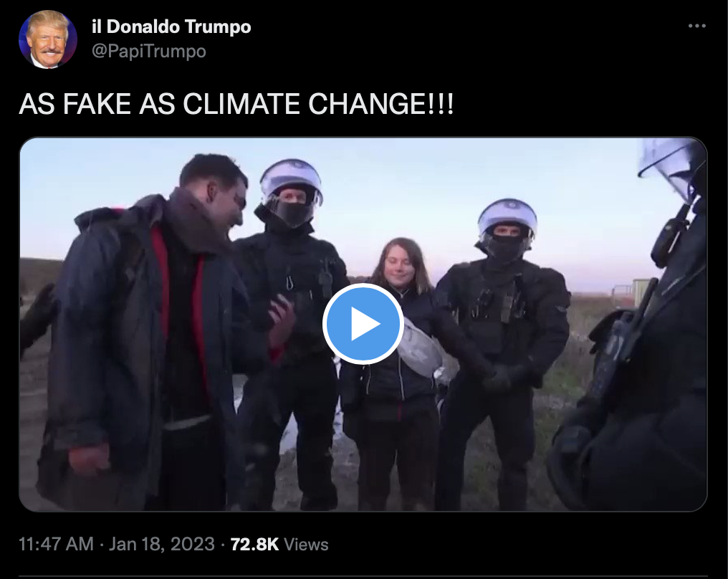This screenshot has height=579, width=728.
Task: Open the three-dot more options menu
Action: click(x=696, y=26)
